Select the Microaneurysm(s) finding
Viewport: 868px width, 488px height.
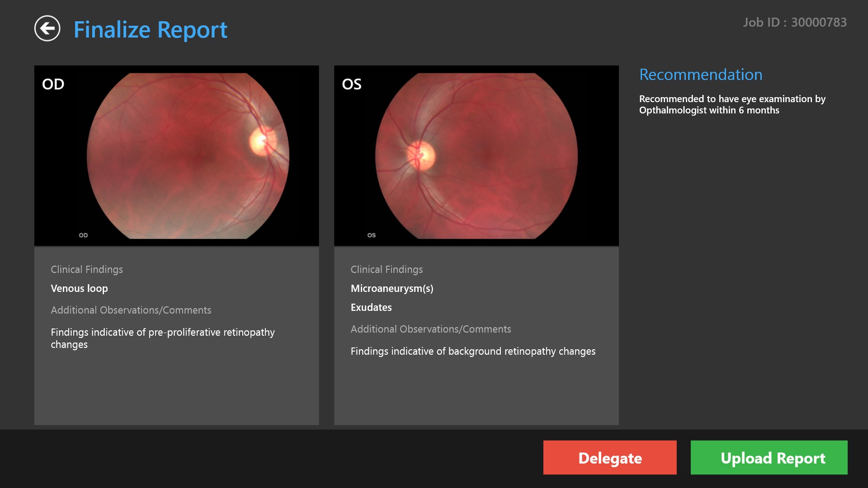click(x=392, y=288)
